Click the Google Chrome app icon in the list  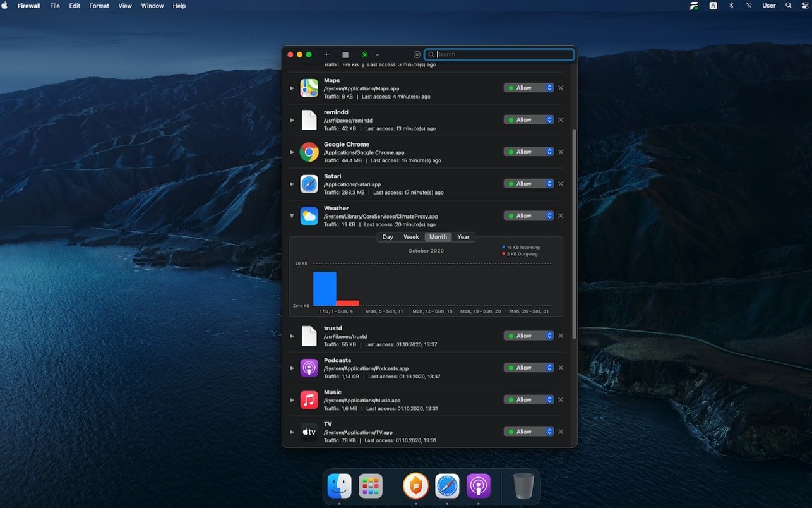[x=309, y=152]
